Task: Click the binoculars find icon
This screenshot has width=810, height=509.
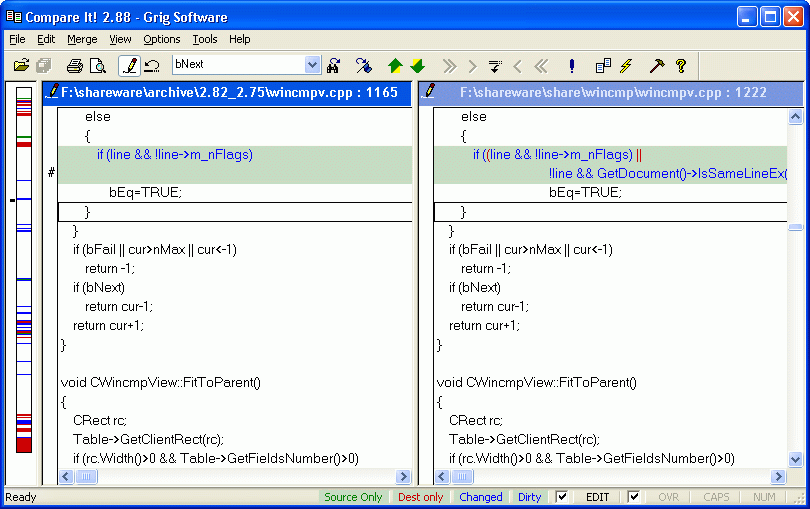Action: (334, 66)
